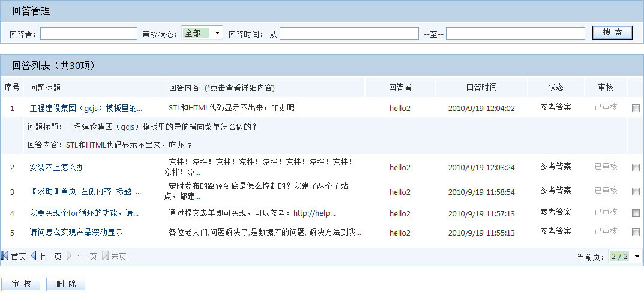644x301 pixels.
Task: Focus the 回答者 input field
Action: [x=89, y=34]
